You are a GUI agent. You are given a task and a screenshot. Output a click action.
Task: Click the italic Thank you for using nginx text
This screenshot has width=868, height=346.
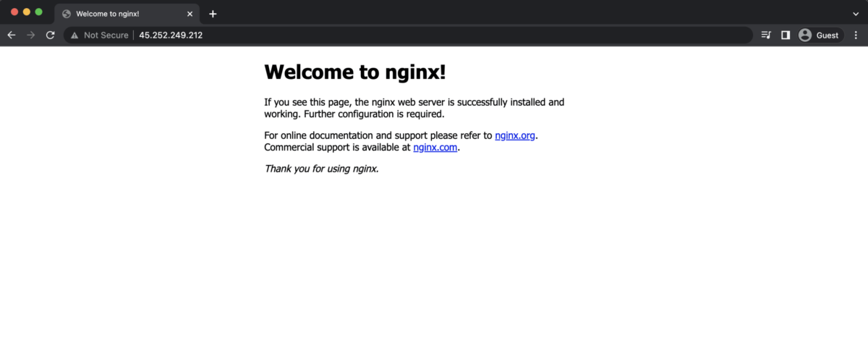click(321, 169)
